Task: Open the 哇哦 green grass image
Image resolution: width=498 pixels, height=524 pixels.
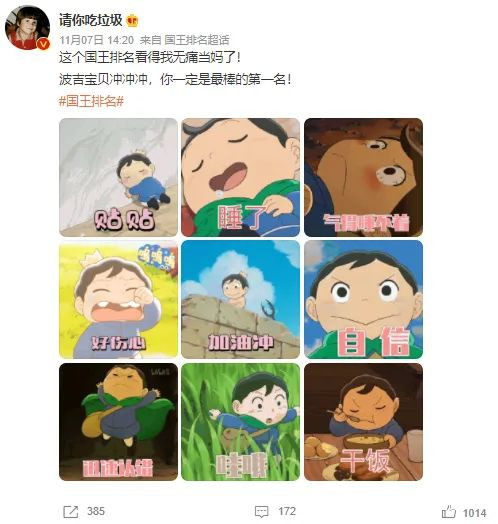Action: pyautogui.click(x=241, y=422)
